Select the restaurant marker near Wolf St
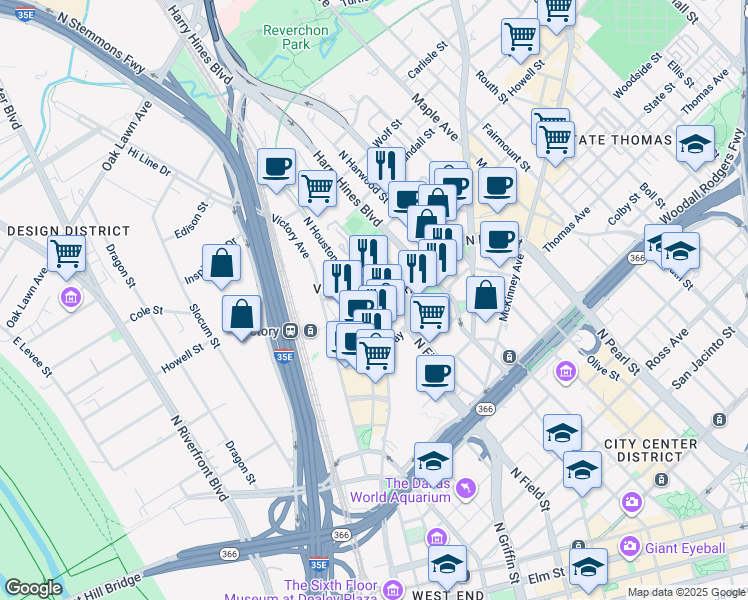The image size is (748, 600). pyautogui.click(x=386, y=165)
